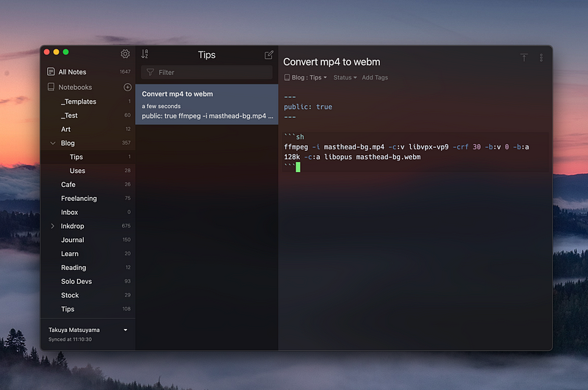The image size is (588, 390).
Task: Click the Takuya Matsuyama user name
Action: pyautogui.click(x=74, y=330)
